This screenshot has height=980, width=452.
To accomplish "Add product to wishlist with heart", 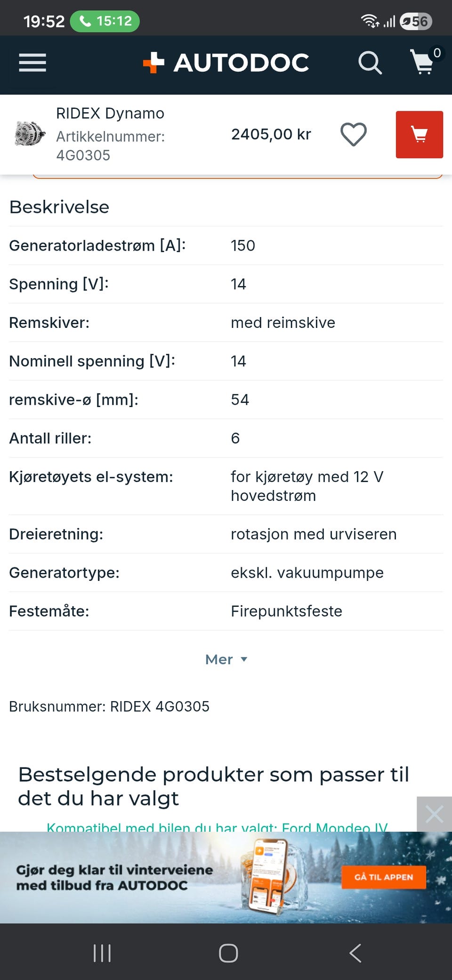I will tap(354, 134).
